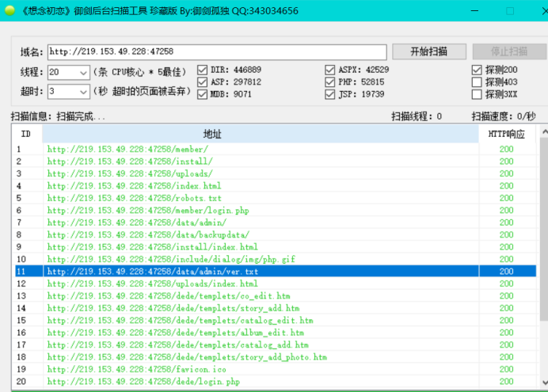Toggle the JSP: 19739 checkbox

click(329, 94)
